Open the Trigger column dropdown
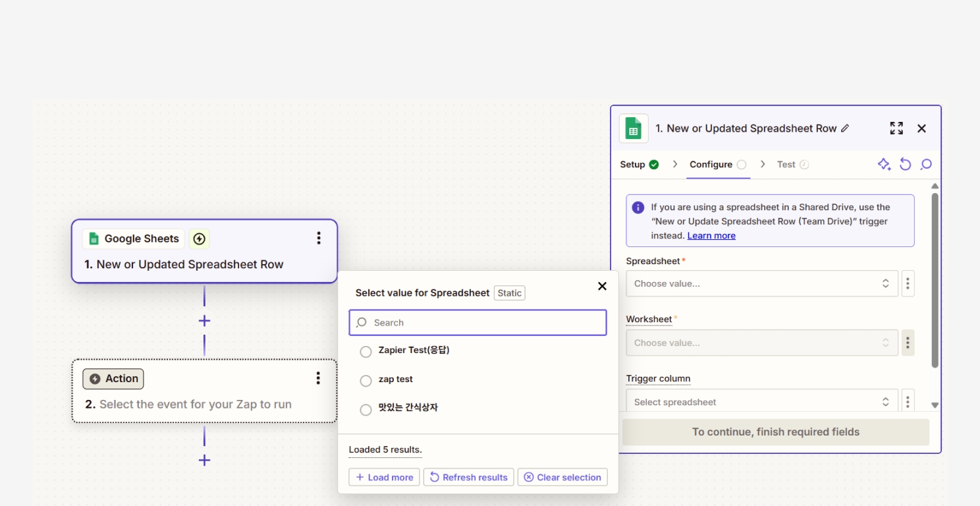The image size is (980, 506). pos(761,402)
